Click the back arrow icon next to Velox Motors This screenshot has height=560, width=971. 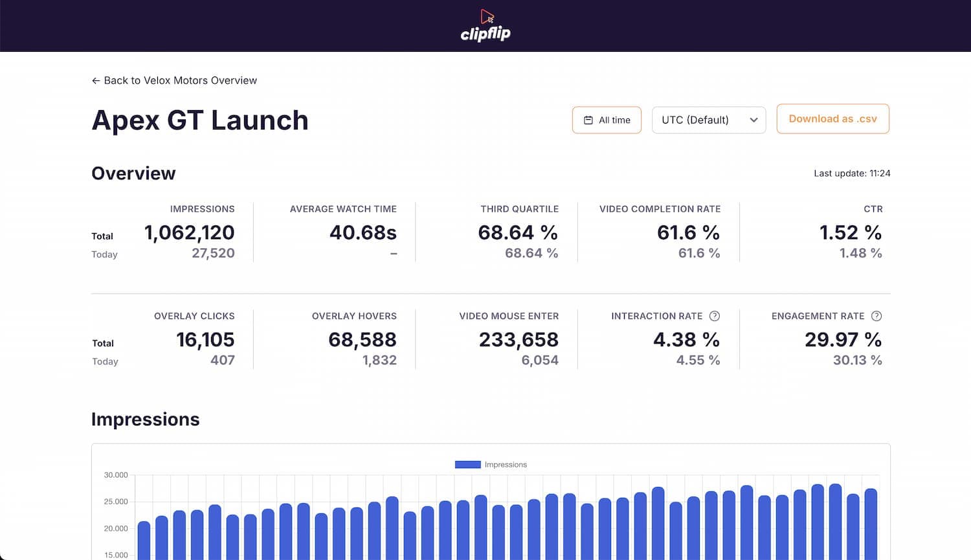pyautogui.click(x=96, y=80)
